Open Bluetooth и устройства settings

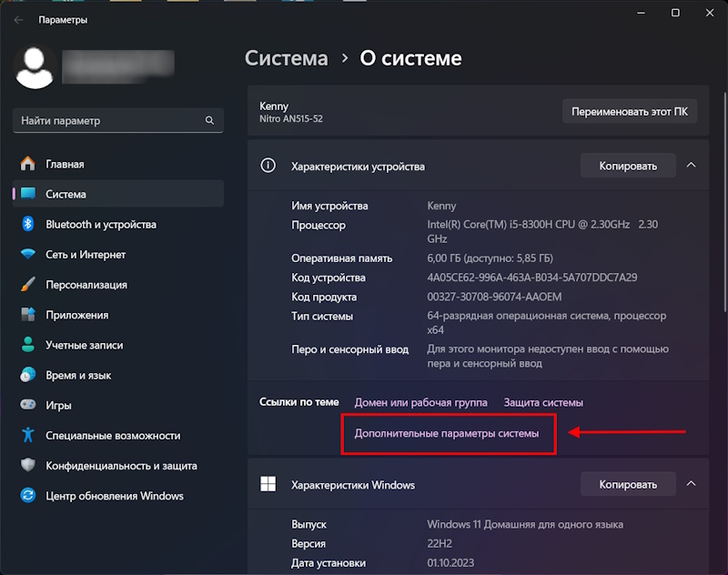(x=118, y=224)
